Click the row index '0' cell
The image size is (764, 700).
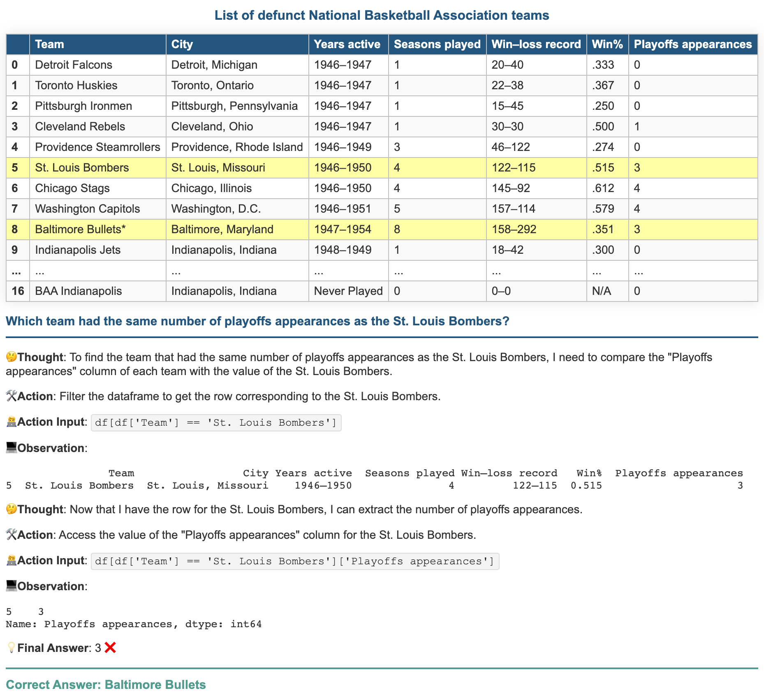click(18, 65)
